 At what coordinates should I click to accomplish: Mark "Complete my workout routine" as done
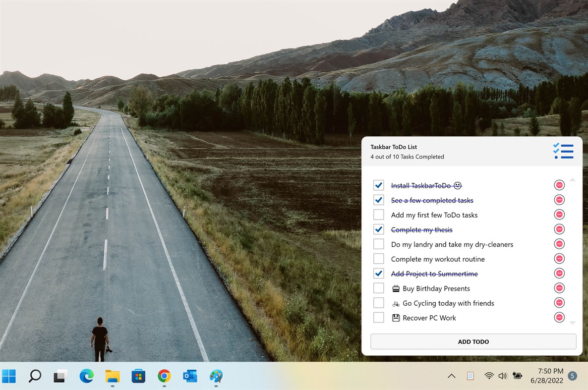coord(379,259)
